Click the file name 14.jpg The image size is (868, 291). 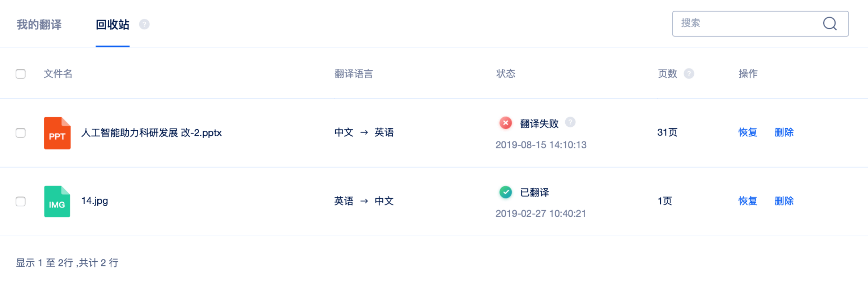point(94,201)
